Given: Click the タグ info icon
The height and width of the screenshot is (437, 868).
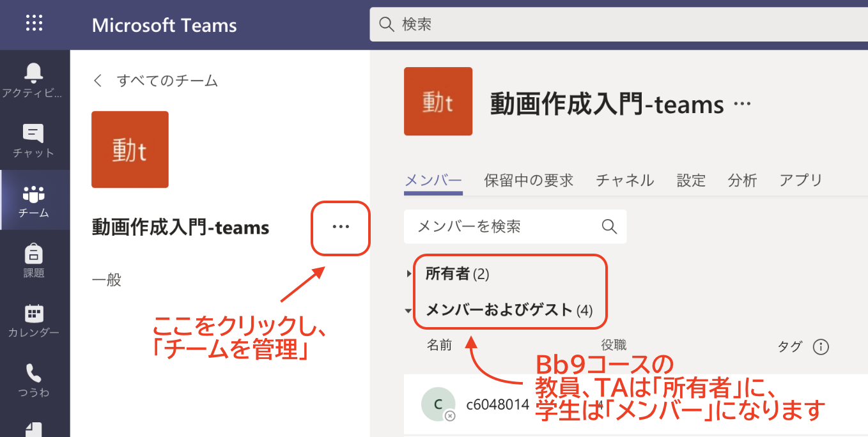Looking at the screenshot, I should pos(821,347).
